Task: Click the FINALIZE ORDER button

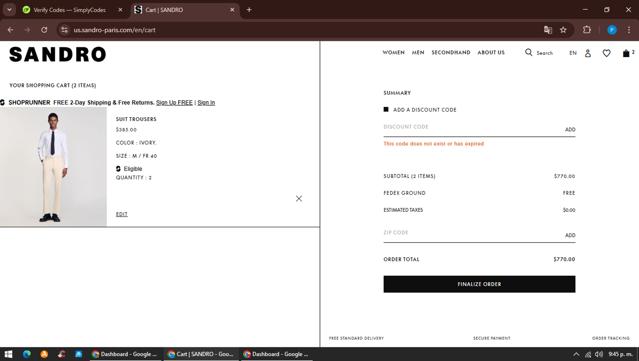Action: point(479,284)
